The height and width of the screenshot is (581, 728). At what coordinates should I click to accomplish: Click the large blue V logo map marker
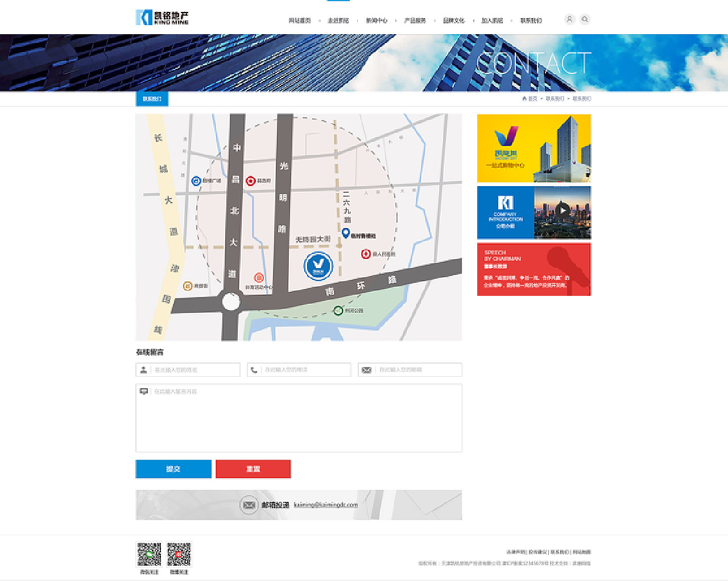[318, 266]
